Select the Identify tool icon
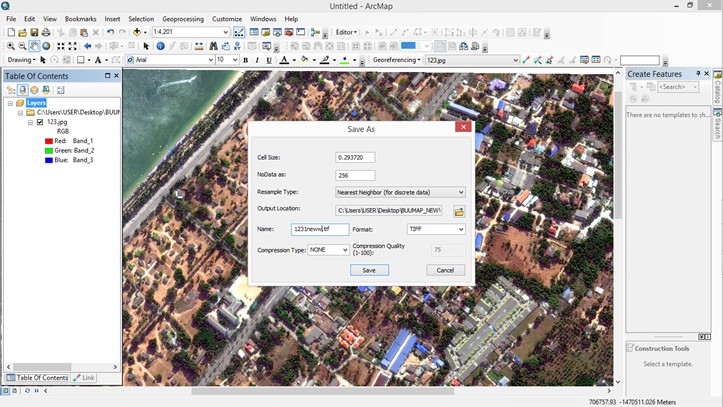This screenshot has width=723, height=407. point(160,46)
